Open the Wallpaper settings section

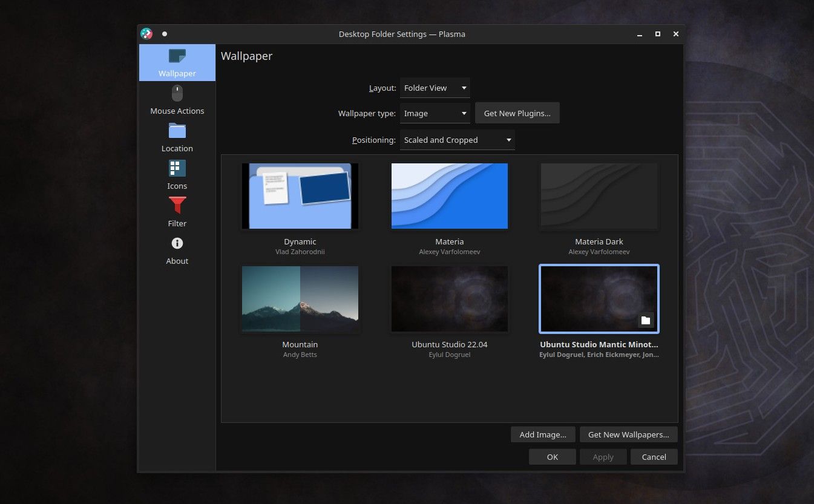(x=177, y=62)
